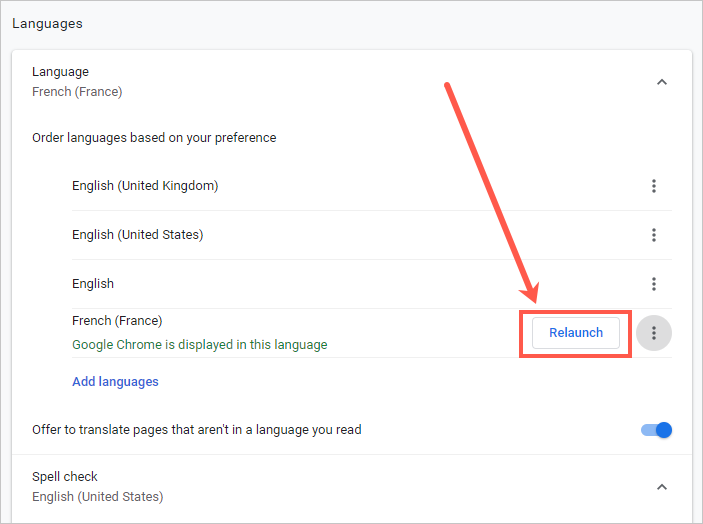
Task: Open more actions for English (United States)
Action: pos(653,235)
